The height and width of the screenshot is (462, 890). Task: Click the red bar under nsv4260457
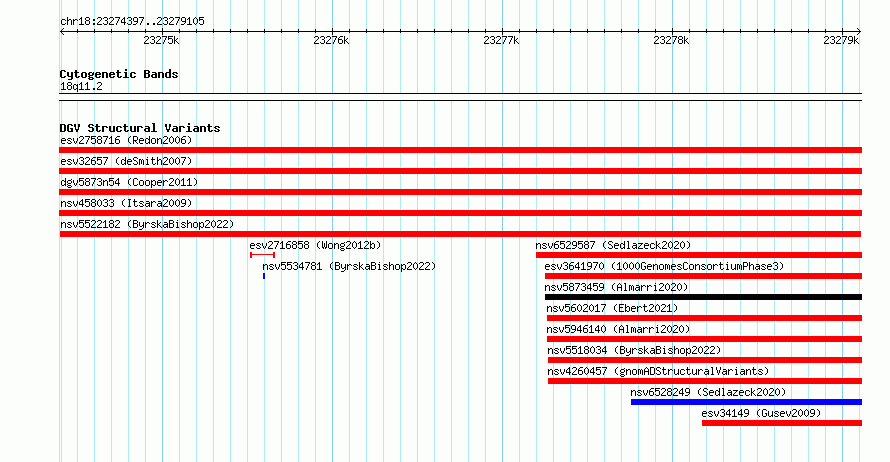pyautogui.click(x=704, y=381)
